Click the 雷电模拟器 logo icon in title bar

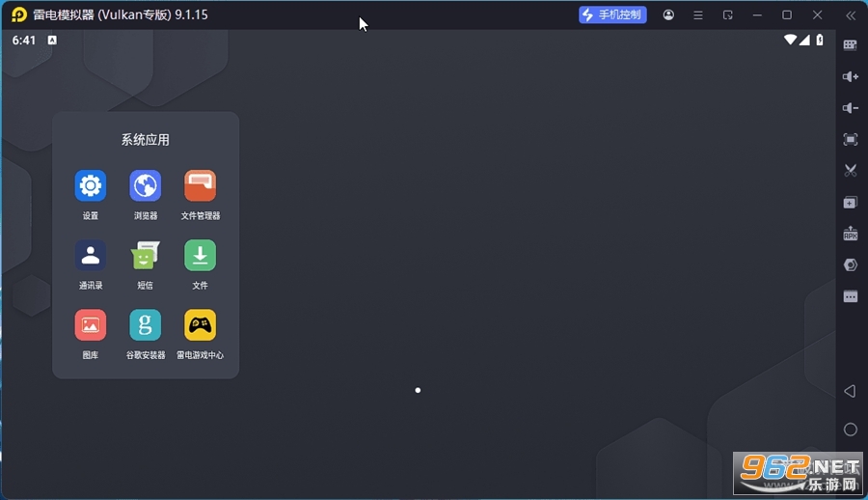[19, 15]
